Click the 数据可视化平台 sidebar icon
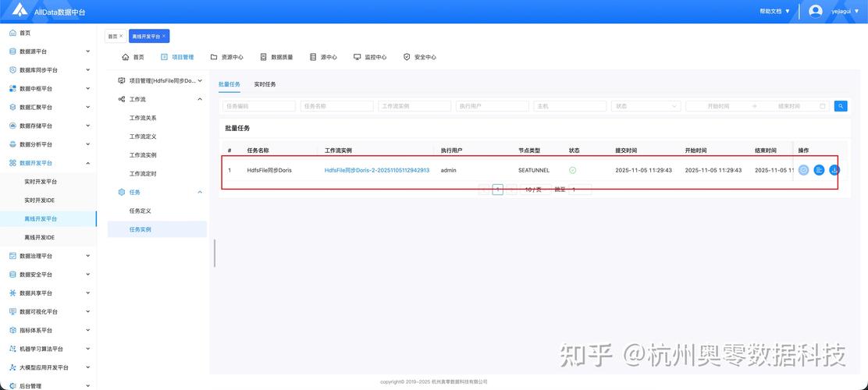This screenshot has height=390, width=868. [x=12, y=311]
